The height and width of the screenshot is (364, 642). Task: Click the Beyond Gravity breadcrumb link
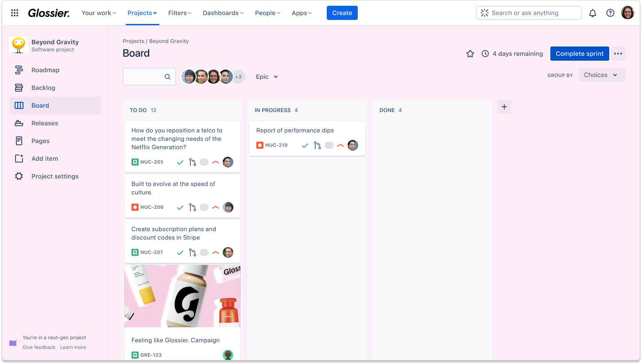(x=169, y=41)
